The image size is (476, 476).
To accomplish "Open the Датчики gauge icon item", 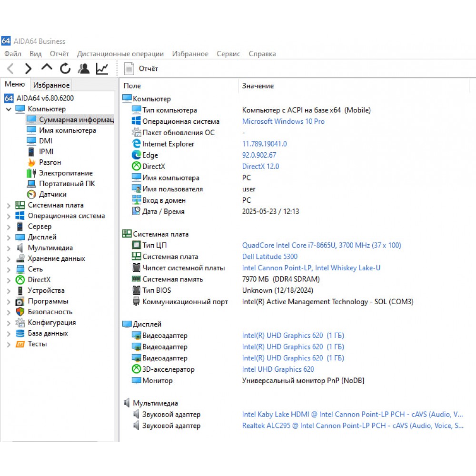I will (31, 194).
